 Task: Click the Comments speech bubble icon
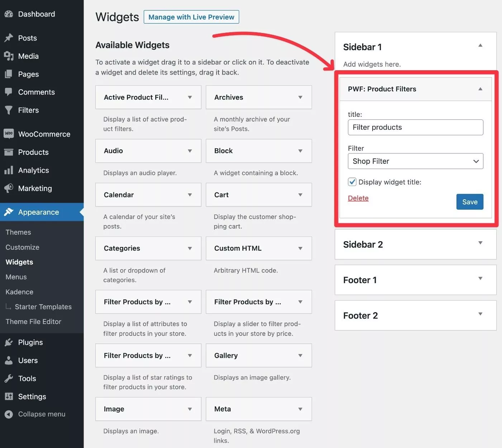pos(9,92)
